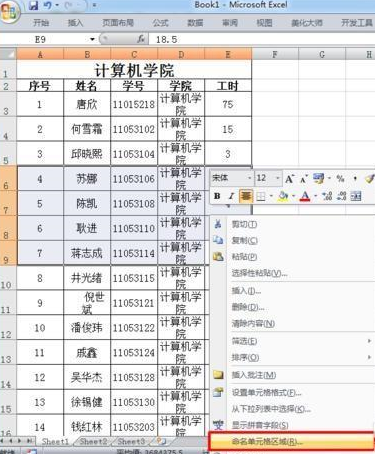Switch to 公式 ribbon tab

pos(161,23)
